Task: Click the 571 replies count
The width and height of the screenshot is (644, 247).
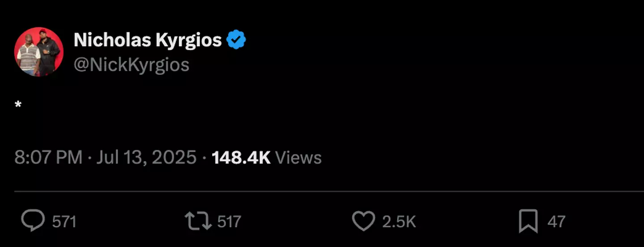Action: pos(64,222)
